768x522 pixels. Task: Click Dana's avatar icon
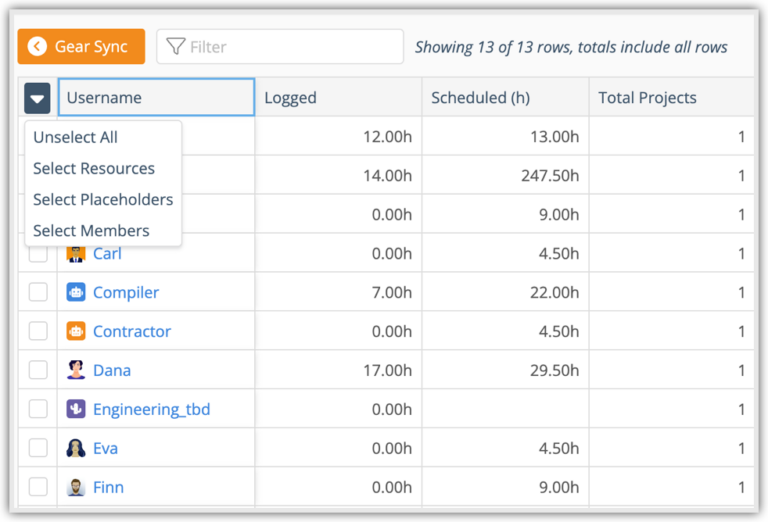coord(76,371)
